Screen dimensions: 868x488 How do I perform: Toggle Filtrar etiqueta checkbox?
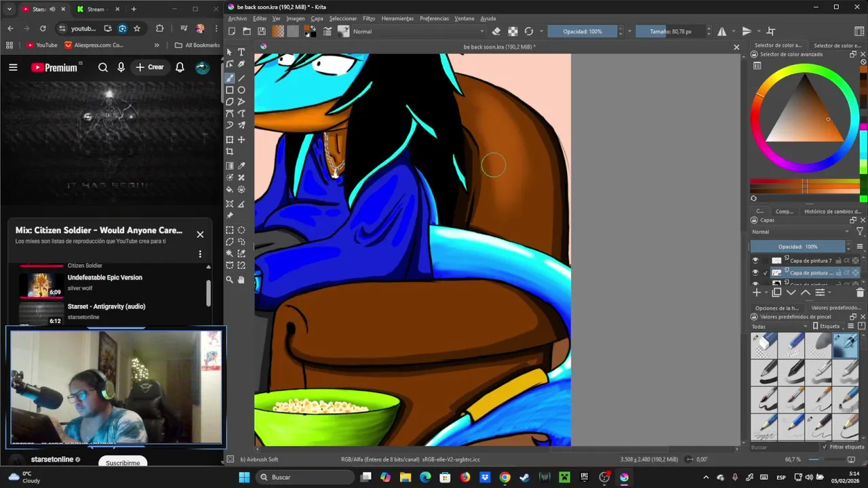pyautogui.click(x=825, y=447)
